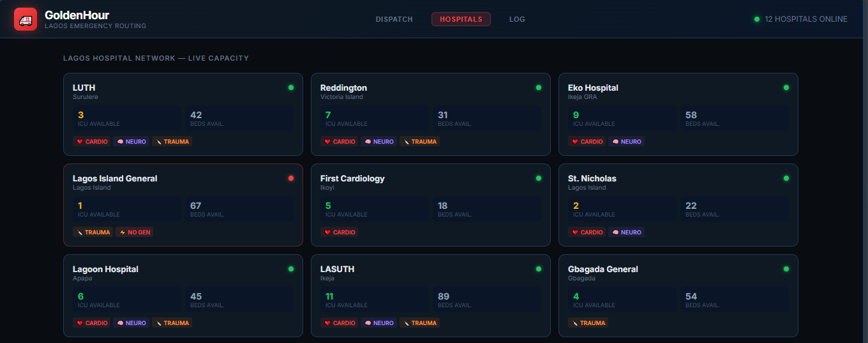Image resolution: width=868 pixels, height=343 pixels.
Task: Select the LUTH hospital name
Action: pyautogui.click(x=84, y=88)
